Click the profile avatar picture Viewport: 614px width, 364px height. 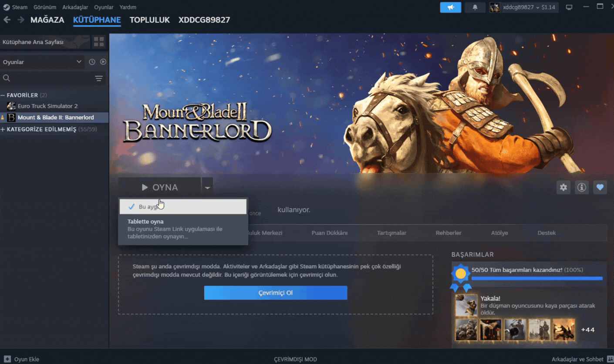[495, 7]
